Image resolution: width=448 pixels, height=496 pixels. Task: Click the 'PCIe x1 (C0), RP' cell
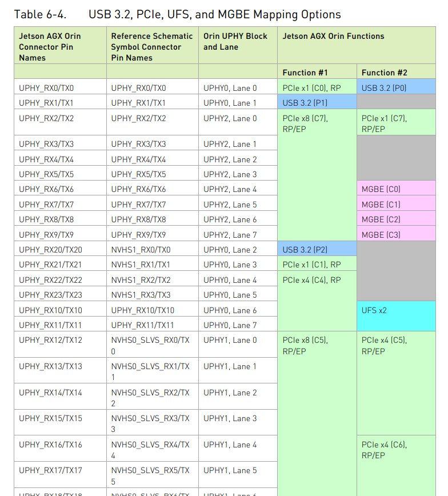coord(317,86)
